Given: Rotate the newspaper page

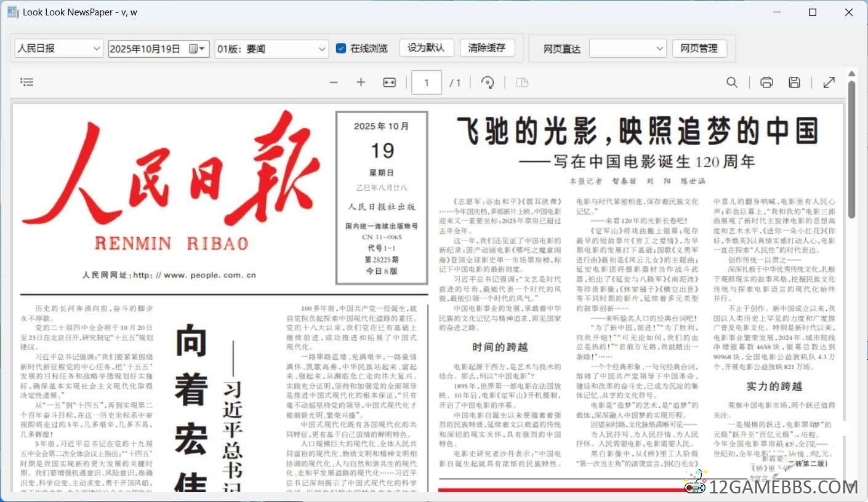Looking at the screenshot, I should point(488,82).
